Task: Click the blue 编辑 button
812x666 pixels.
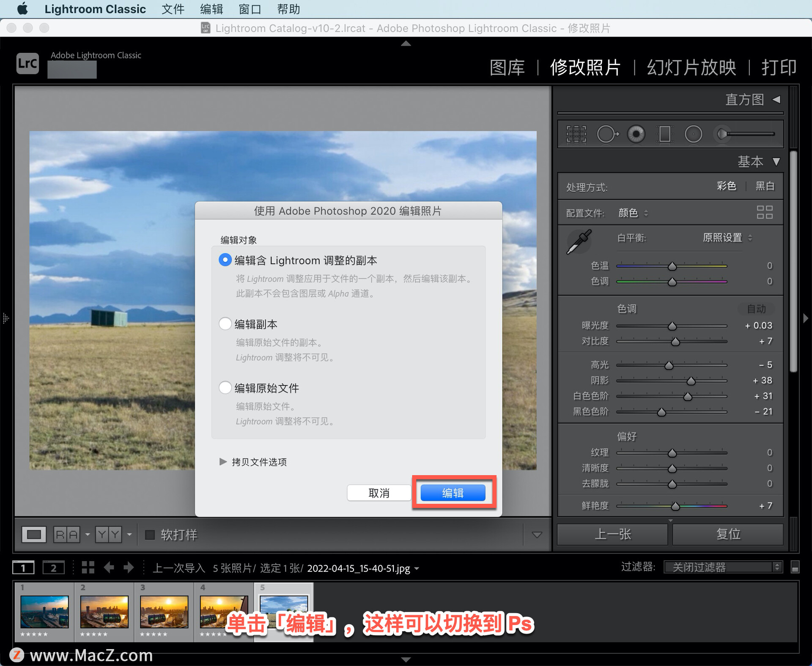Action: (x=453, y=493)
